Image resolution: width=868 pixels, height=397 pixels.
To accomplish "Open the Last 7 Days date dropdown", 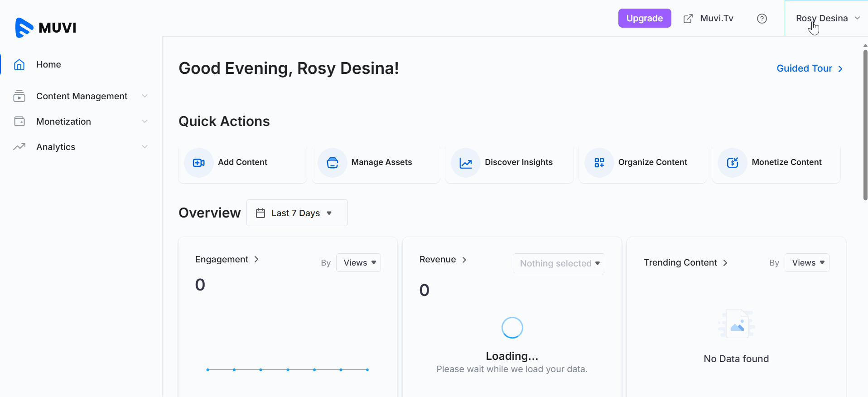I will tap(297, 213).
